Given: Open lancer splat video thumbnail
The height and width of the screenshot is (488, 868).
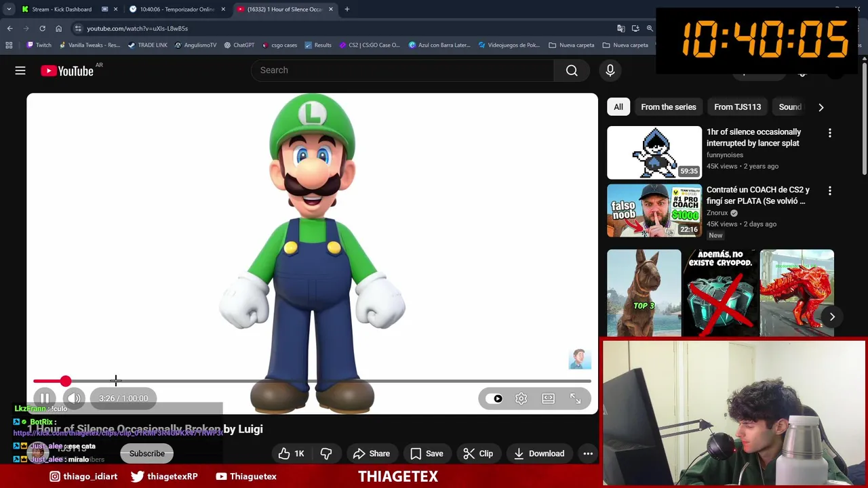Looking at the screenshot, I should (654, 152).
